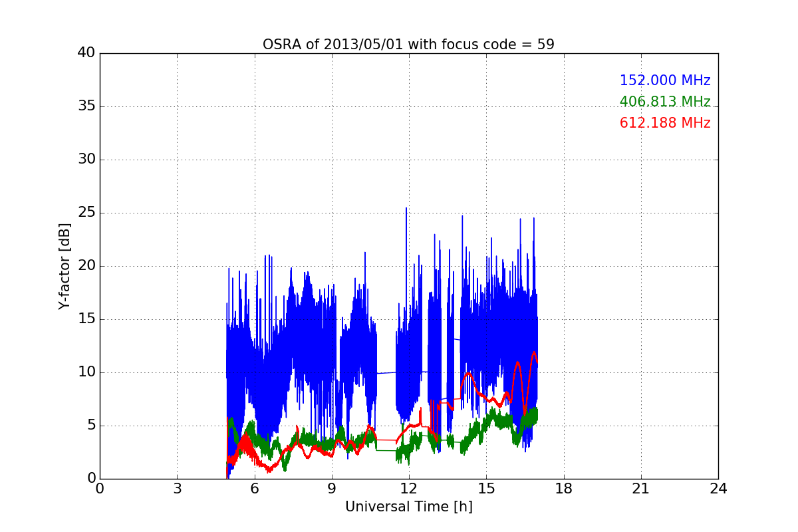This screenshot has height=532, width=798.
Task: Select the 406.813 MHz legend label
Action: 665,102
